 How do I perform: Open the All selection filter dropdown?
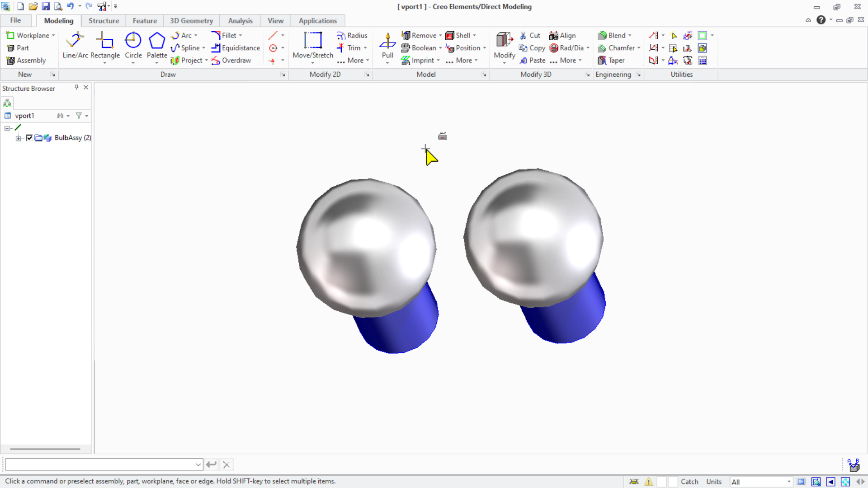(789, 482)
